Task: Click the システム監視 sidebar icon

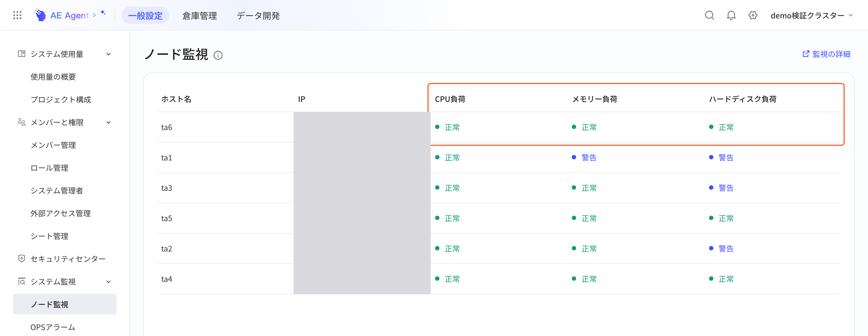Action: 22,282
